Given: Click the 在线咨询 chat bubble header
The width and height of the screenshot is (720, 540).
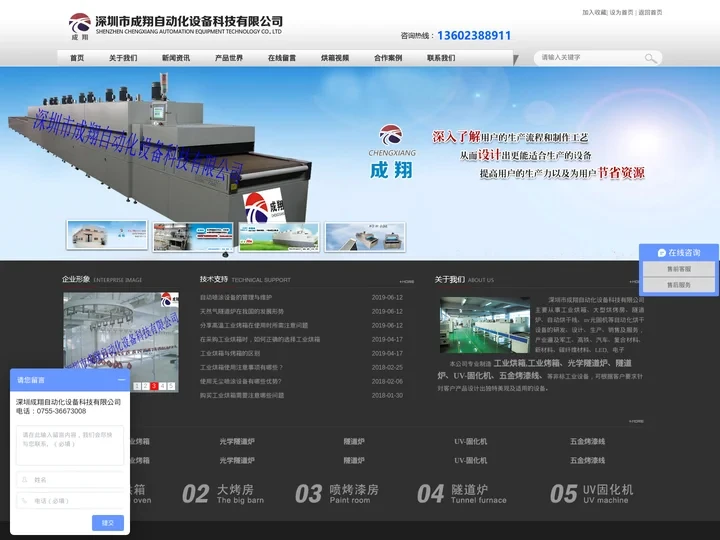Looking at the screenshot, I should (679, 253).
